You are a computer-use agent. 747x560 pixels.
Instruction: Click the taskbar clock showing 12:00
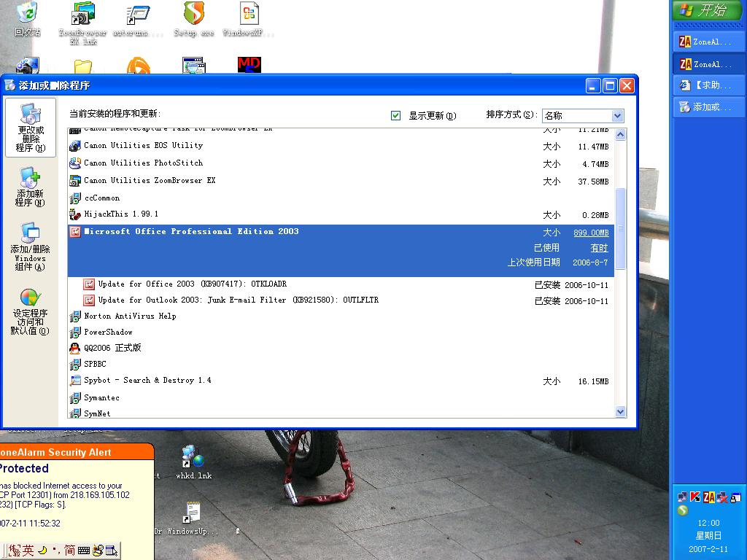click(x=708, y=523)
